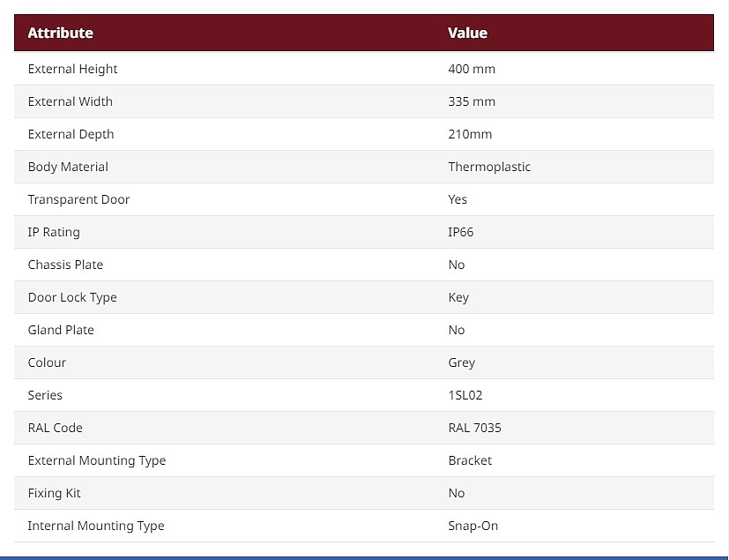
Task: Select the Chassis Plate attribute
Action: click(x=65, y=265)
